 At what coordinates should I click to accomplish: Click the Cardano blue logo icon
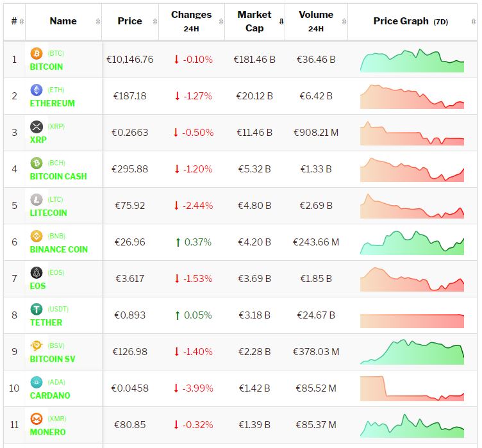[x=37, y=383]
